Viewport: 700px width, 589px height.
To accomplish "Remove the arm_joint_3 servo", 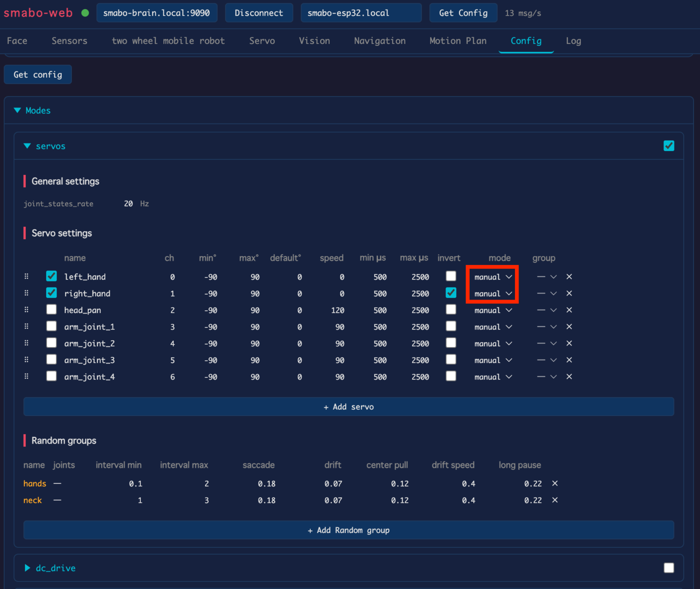I will [x=569, y=360].
